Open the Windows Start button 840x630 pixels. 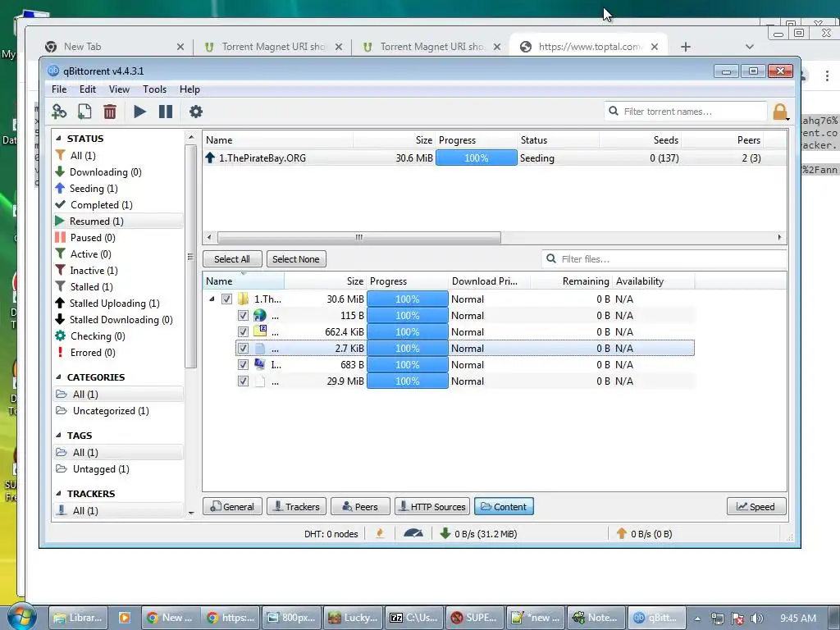pyautogui.click(x=21, y=616)
